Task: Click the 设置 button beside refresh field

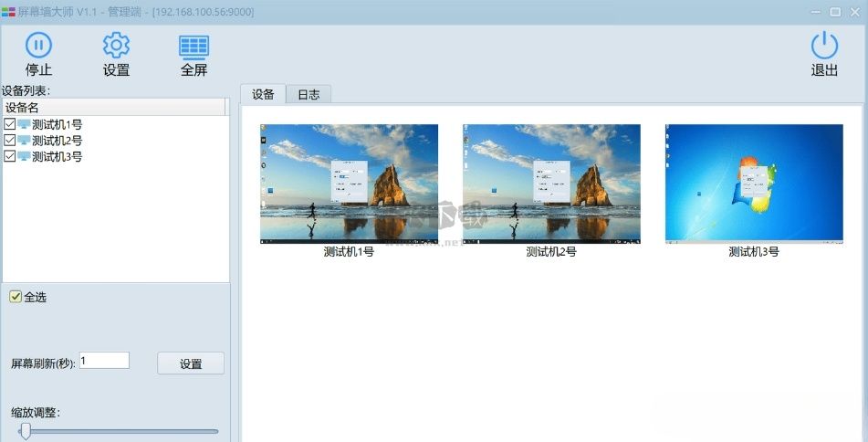Action: coord(191,363)
